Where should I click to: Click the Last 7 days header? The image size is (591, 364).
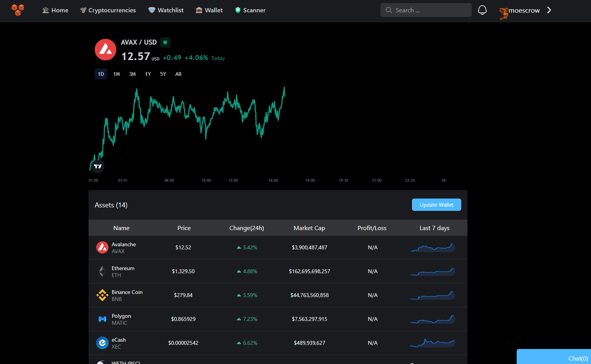click(x=435, y=228)
